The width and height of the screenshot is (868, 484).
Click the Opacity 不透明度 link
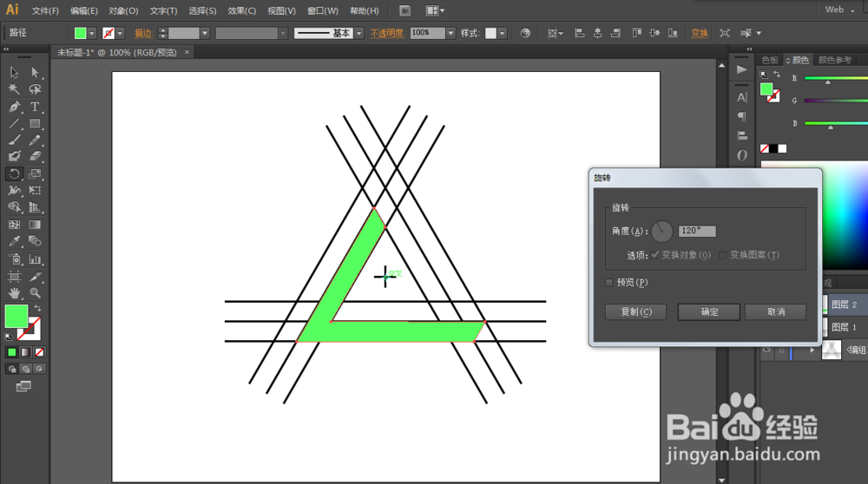tap(387, 33)
